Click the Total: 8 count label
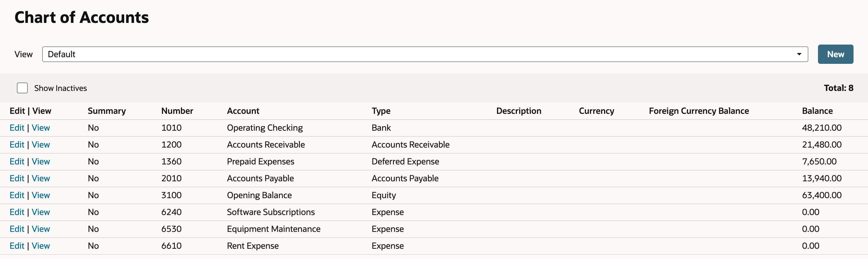This screenshot has height=259, width=868. (x=838, y=88)
